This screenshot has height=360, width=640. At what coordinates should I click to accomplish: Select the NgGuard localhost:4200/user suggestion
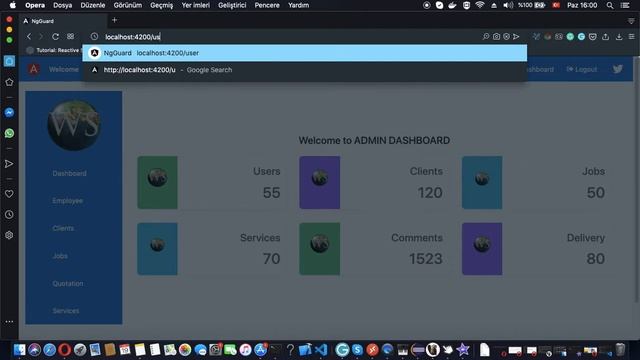pyautogui.click(x=304, y=53)
